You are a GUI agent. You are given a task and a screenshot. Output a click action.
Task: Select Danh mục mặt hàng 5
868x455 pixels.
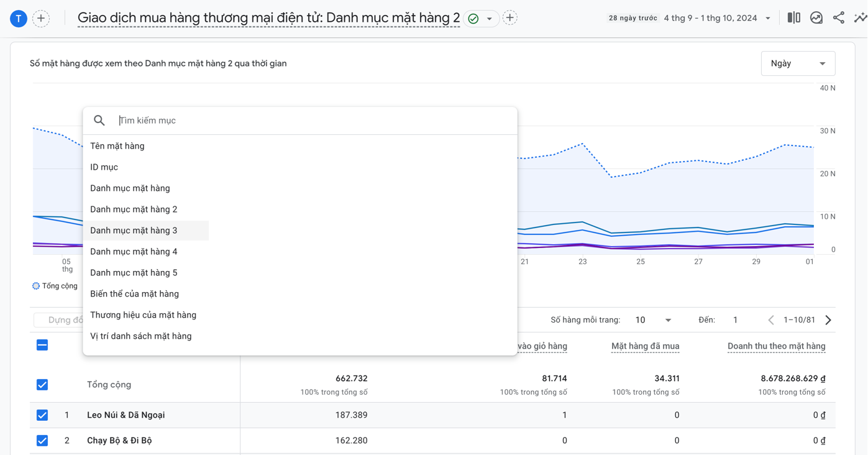pos(134,273)
